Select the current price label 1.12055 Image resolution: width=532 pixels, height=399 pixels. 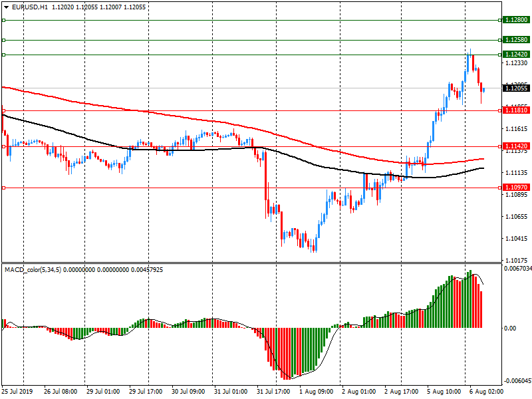[x=517, y=88]
